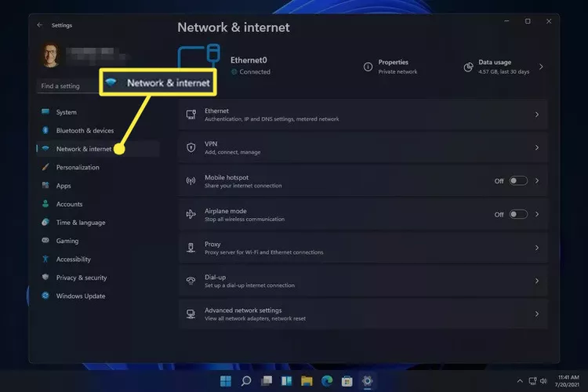The height and width of the screenshot is (392, 588).
Task: Click the Time & language globe icon
Action: point(45,222)
